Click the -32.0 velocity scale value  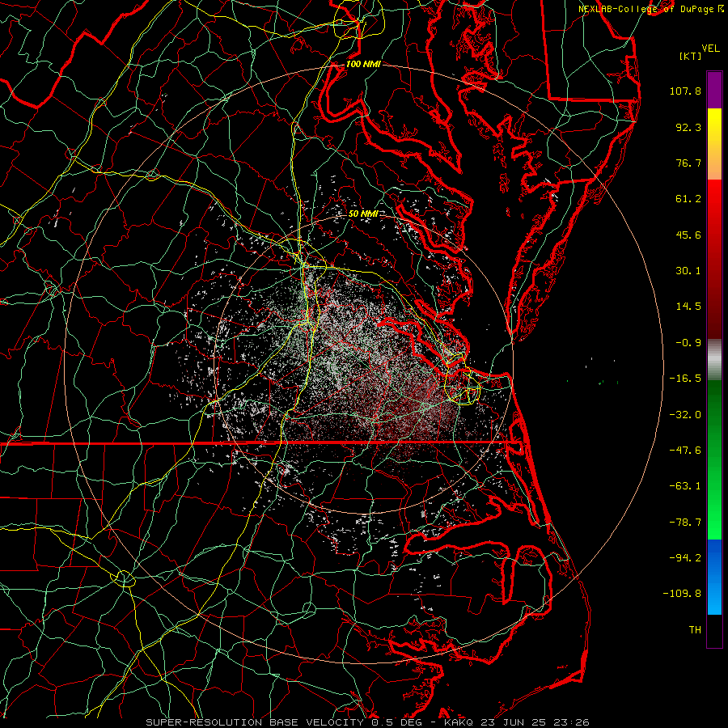tap(685, 415)
